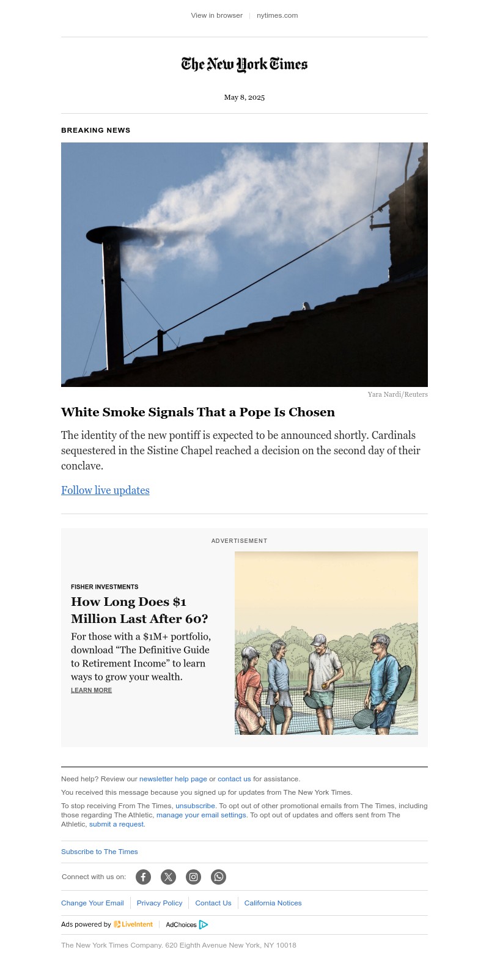This screenshot has width=489, height=980.
Task: Open the Instagram social icon
Action: [x=193, y=877]
